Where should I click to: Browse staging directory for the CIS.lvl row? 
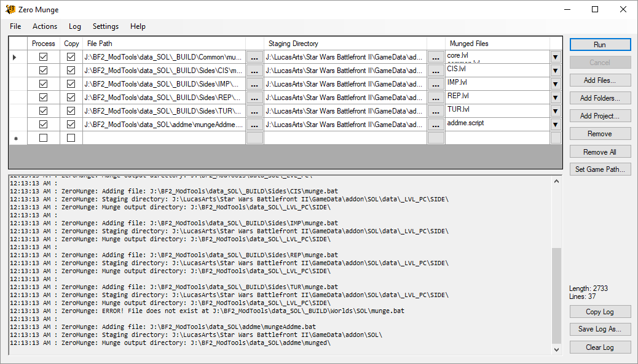436,71
